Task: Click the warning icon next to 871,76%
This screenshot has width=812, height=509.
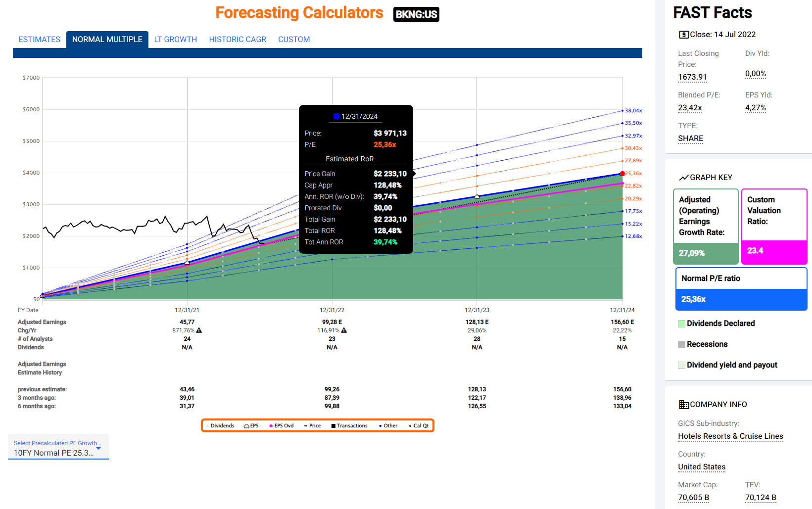Action: coord(199,330)
